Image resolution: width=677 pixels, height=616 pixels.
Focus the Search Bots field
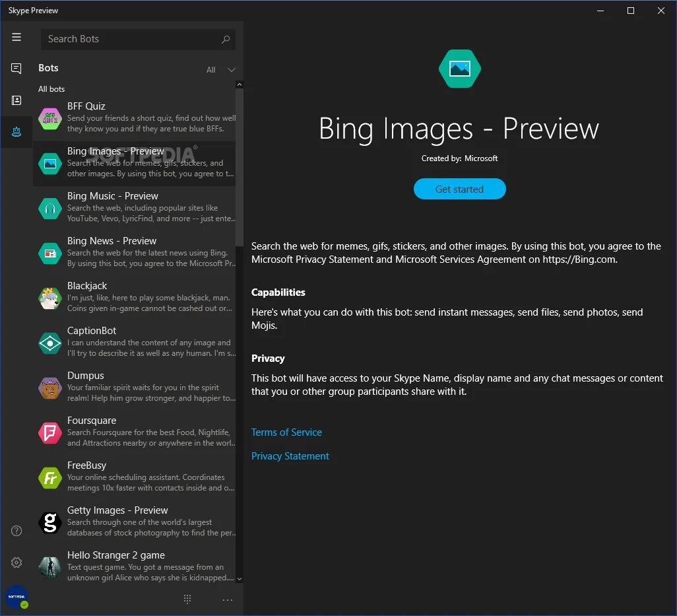[x=138, y=40]
